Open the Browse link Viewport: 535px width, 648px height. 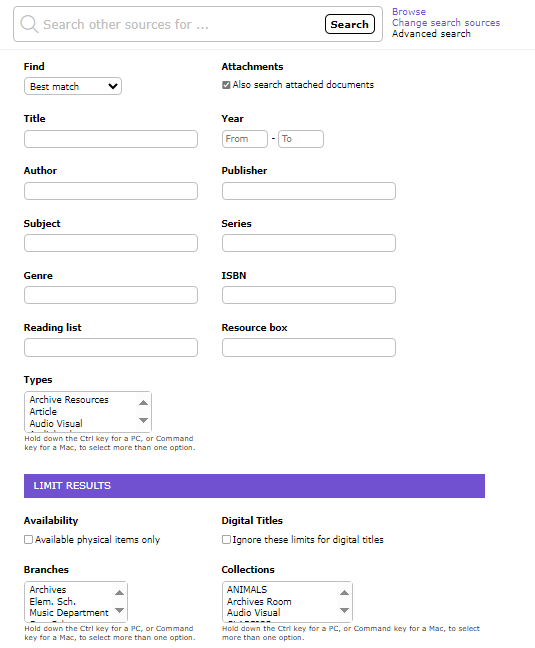pyautogui.click(x=409, y=12)
